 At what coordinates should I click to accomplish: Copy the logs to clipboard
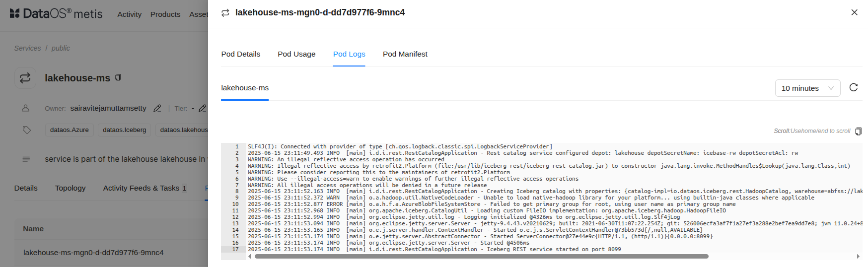[858, 131]
